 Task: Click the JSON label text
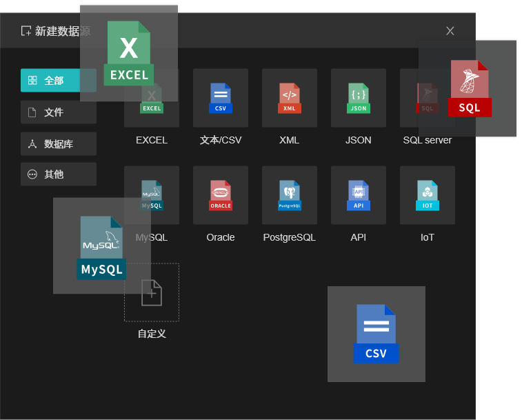(x=358, y=140)
